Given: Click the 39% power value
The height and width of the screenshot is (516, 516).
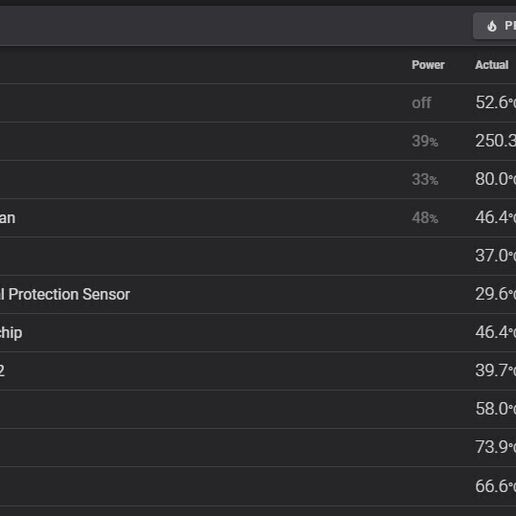Looking at the screenshot, I should point(425,141).
